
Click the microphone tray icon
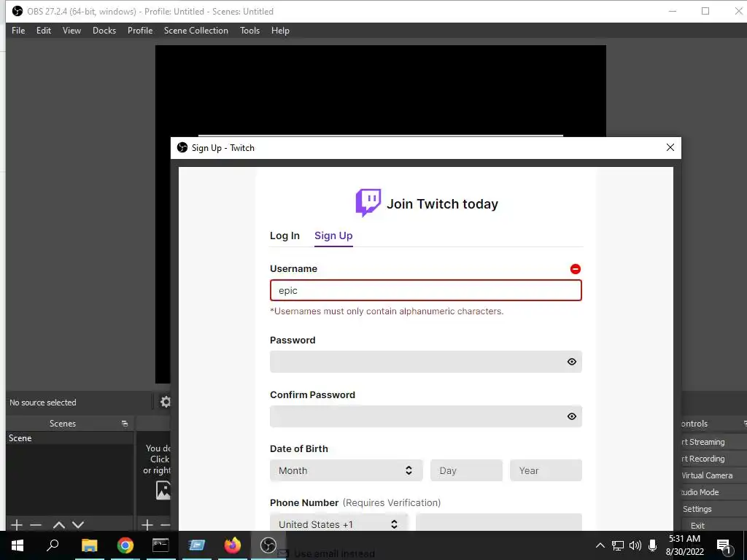point(653,545)
